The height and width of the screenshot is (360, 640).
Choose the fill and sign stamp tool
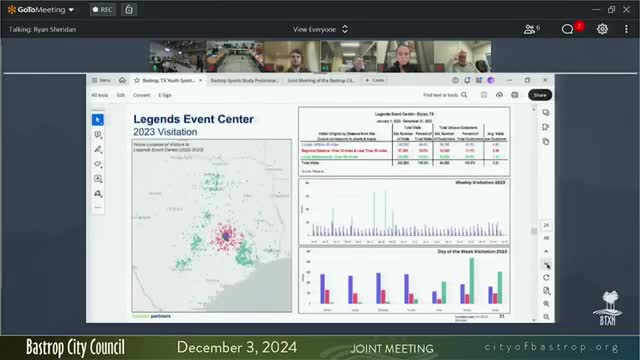pos(98,193)
